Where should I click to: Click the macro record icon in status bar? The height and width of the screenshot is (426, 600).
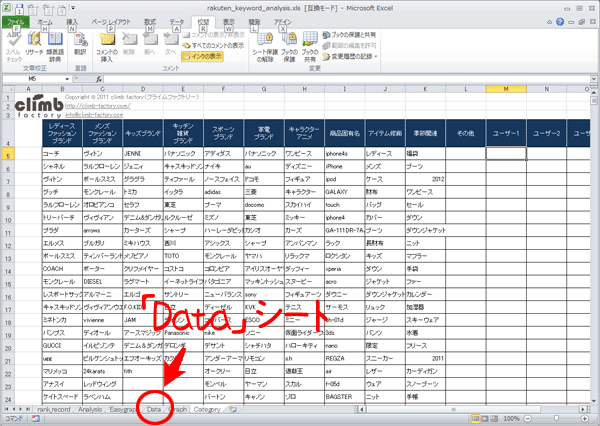point(35,418)
